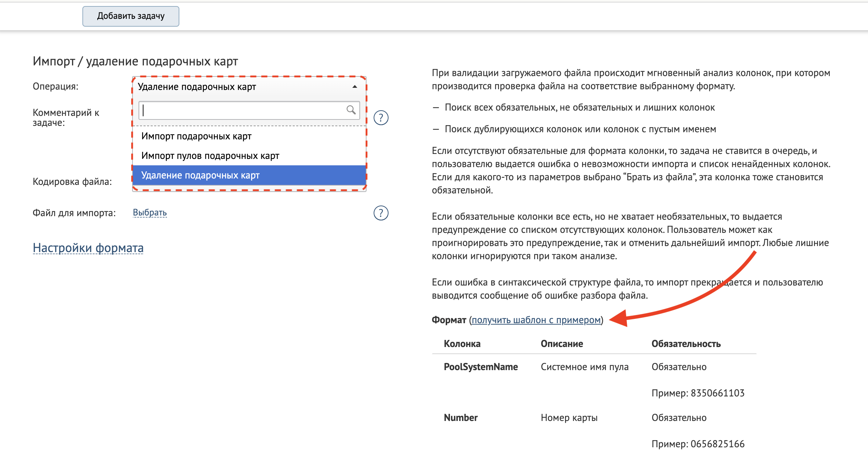
Task: Click the Выбрать file link
Action: coord(150,213)
